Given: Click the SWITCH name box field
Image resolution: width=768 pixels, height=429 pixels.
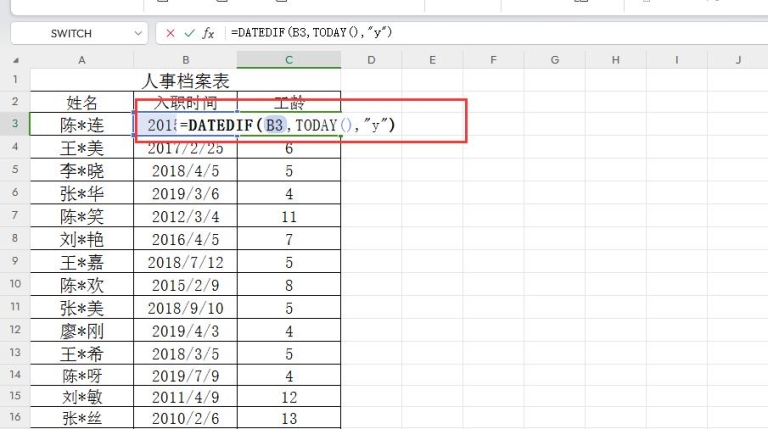Looking at the screenshot, I should pos(70,34).
